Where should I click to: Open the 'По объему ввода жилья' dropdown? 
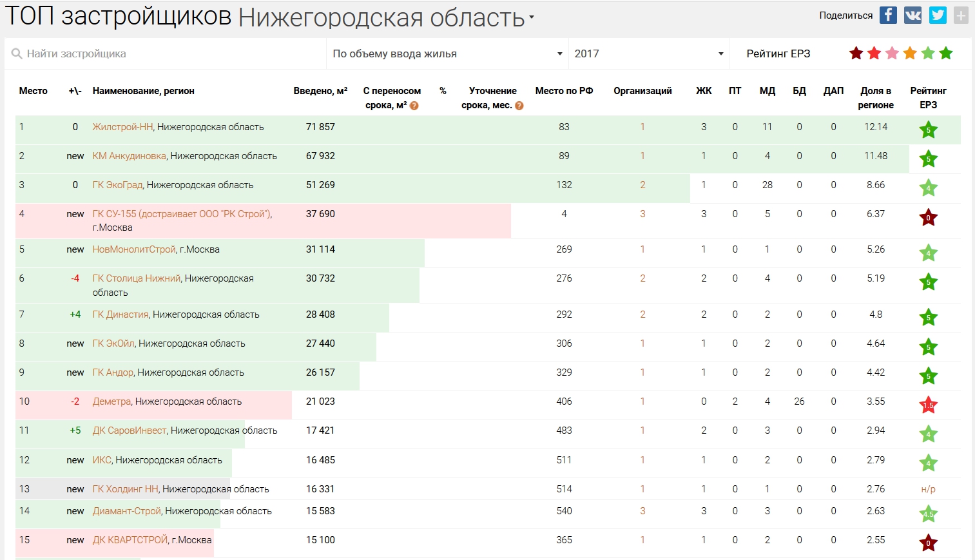[x=447, y=53]
